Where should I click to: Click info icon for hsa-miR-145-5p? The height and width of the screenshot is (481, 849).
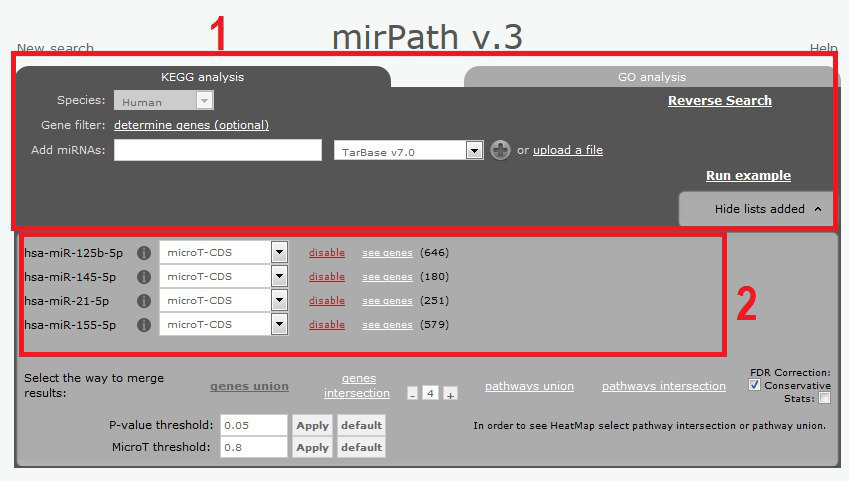click(143, 277)
